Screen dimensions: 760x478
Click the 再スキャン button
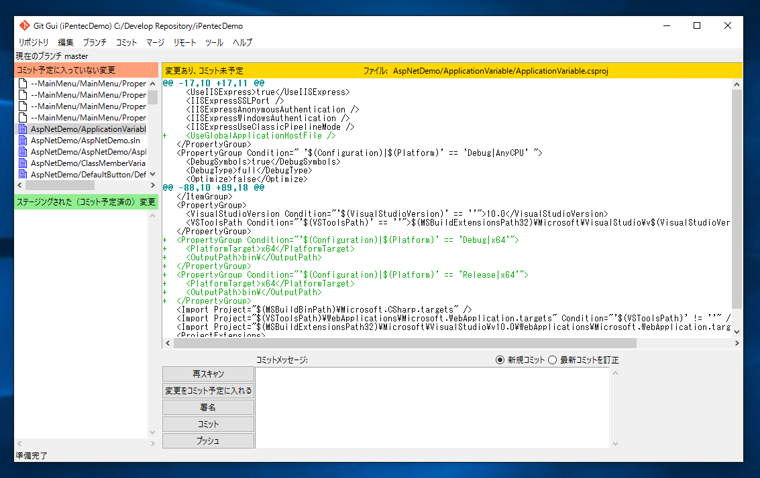208,374
